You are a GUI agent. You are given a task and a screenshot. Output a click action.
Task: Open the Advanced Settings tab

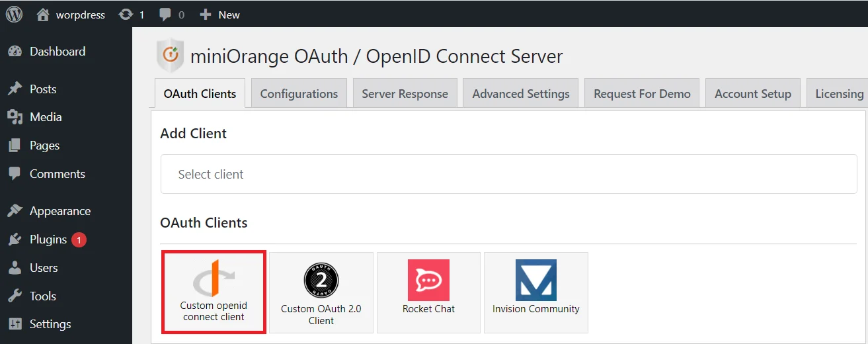[x=521, y=93]
